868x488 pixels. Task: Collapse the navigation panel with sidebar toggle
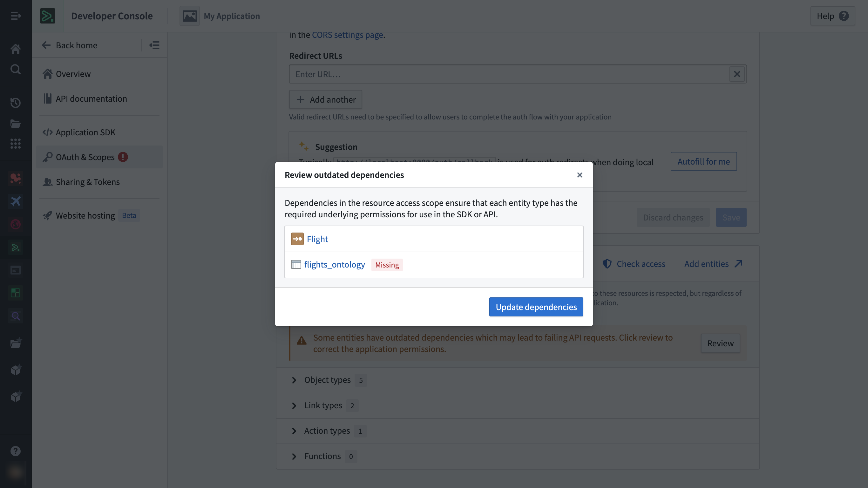click(x=154, y=45)
